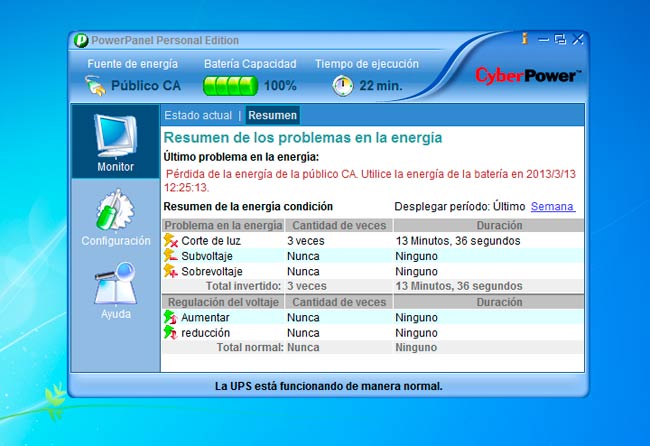Click the power plug icon beside Público CA

point(96,86)
